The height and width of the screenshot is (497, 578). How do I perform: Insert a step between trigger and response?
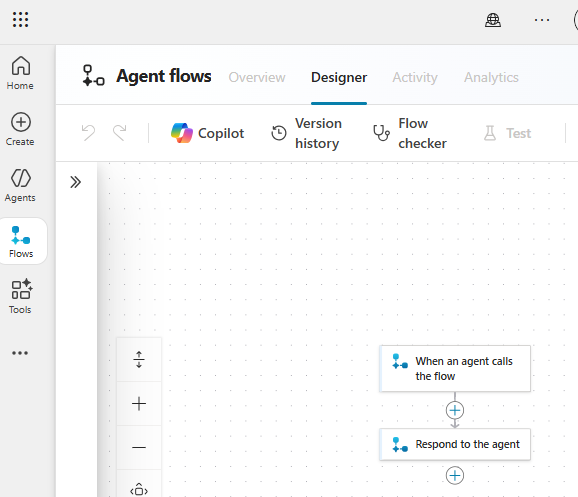455,410
